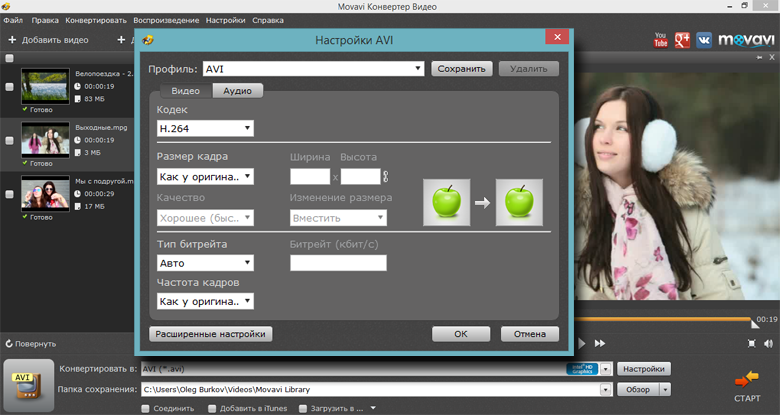Screen dimensions: 780x415
Task: Click the pin icon of preview panel
Action: coord(759,58)
